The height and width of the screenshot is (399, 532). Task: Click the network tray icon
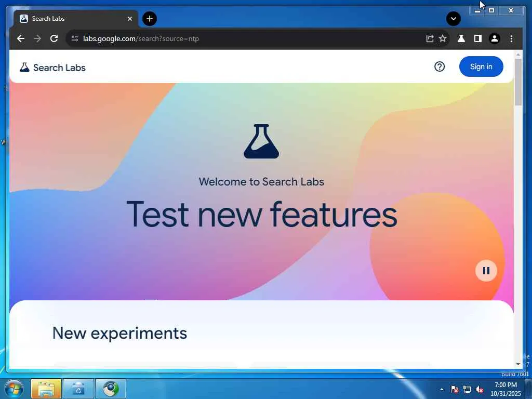[x=467, y=389]
